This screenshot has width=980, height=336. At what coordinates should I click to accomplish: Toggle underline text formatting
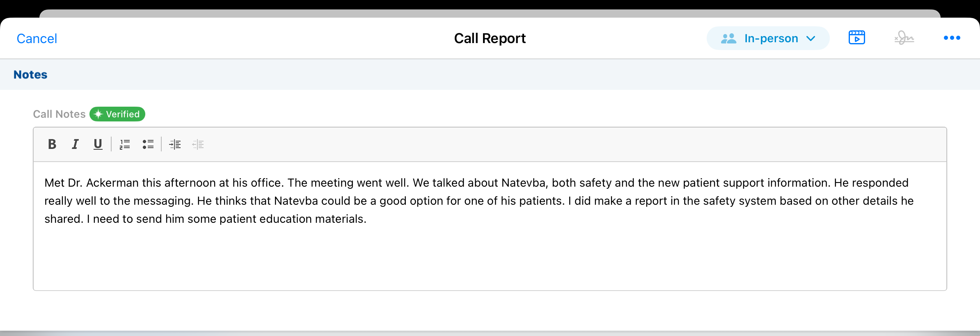click(98, 144)
